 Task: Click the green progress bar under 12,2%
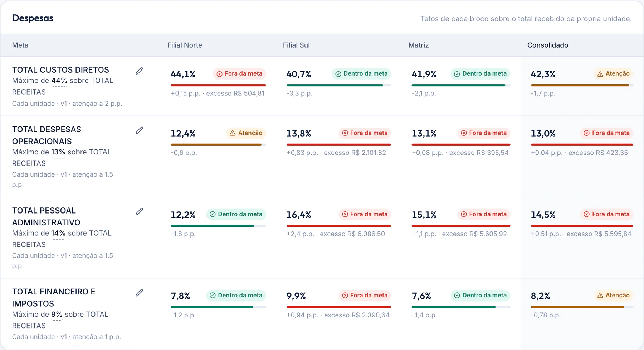pyautogui.click(x=212, y=226)
